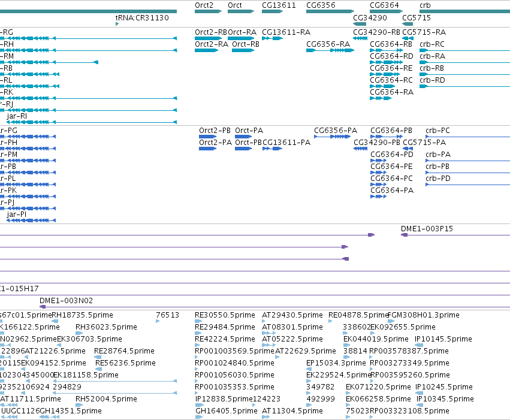
Task: Select transcript CG6364-RB
Action: point(386,50)
